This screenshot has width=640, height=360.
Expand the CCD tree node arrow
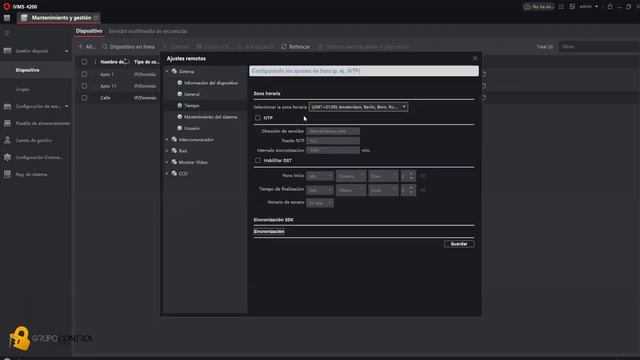[x=167, y=173]
